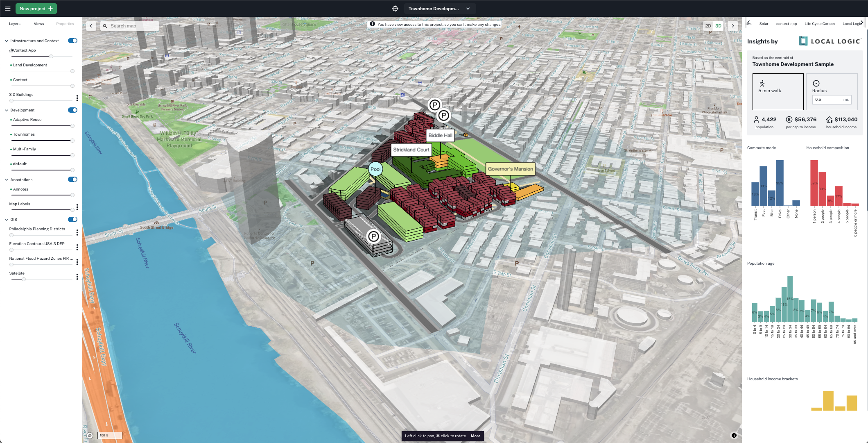Select the Radius circle icon option
Screen dimensions: 868x443
816,83
